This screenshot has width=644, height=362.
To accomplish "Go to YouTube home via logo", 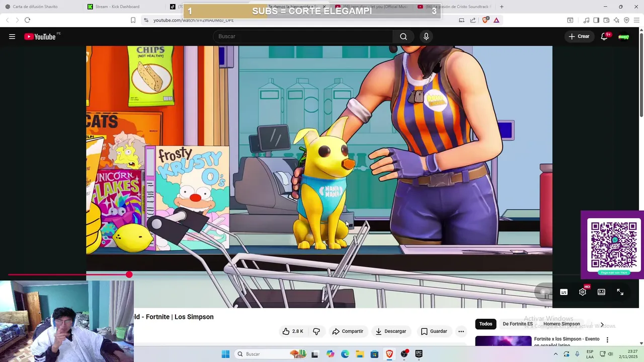I will [x=40, y=36].
